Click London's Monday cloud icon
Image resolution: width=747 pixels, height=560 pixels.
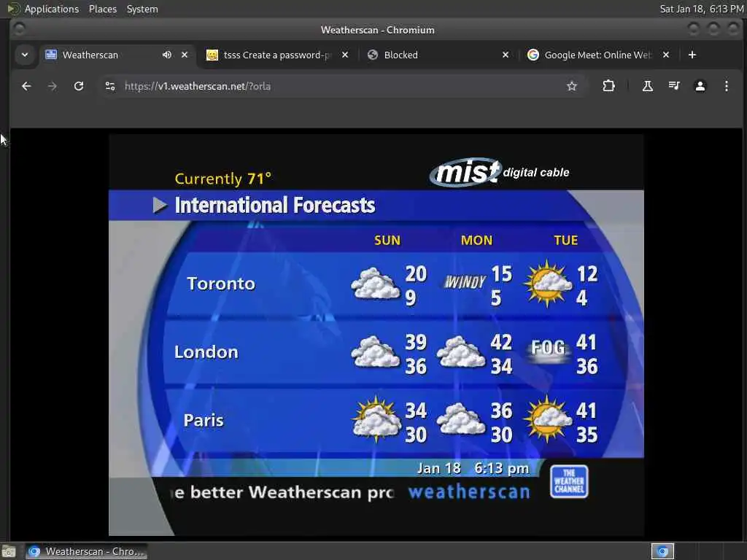[461, 352]
